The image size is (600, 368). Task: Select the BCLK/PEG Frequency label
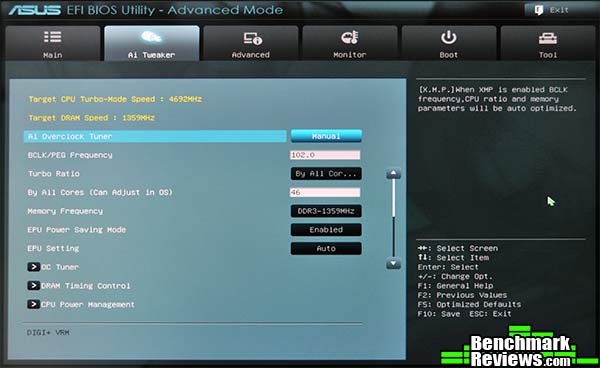[70, 155]
